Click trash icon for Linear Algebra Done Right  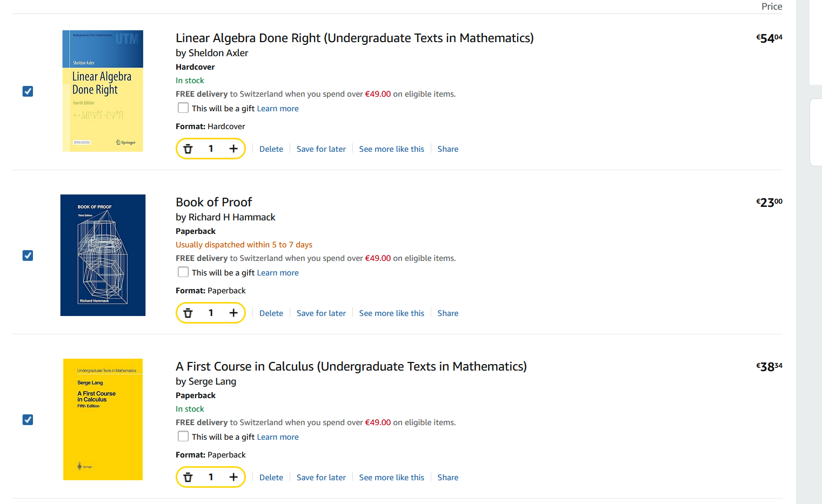click(188, 149)
